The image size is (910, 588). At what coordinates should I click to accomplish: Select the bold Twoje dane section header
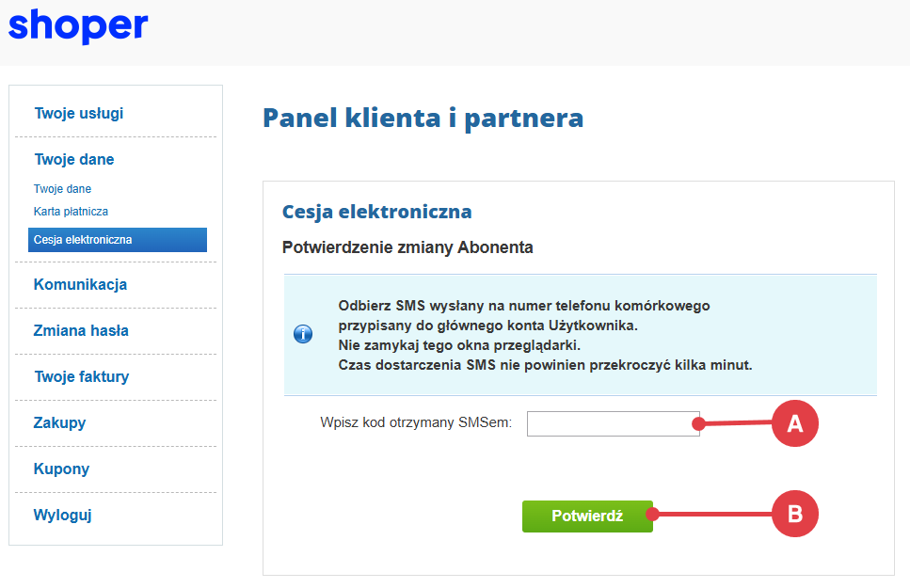(74, 160)
